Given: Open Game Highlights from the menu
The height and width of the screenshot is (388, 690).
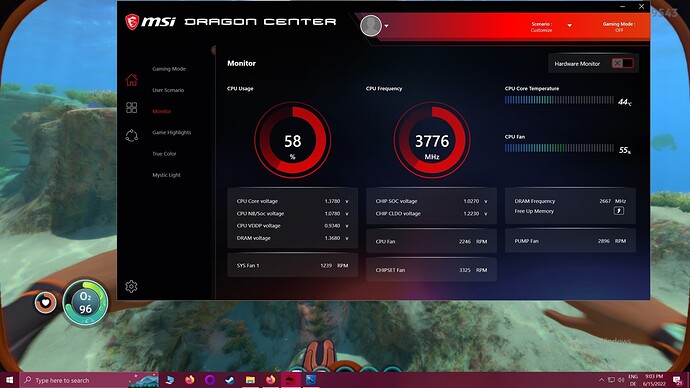Looking at the screenshot, I should pos(172,132).
